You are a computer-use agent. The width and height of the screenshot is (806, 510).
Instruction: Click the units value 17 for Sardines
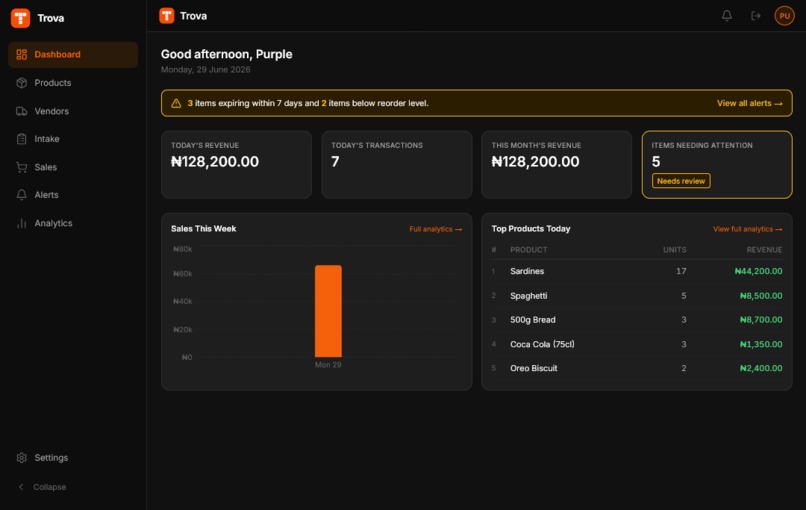click(681, 271)
